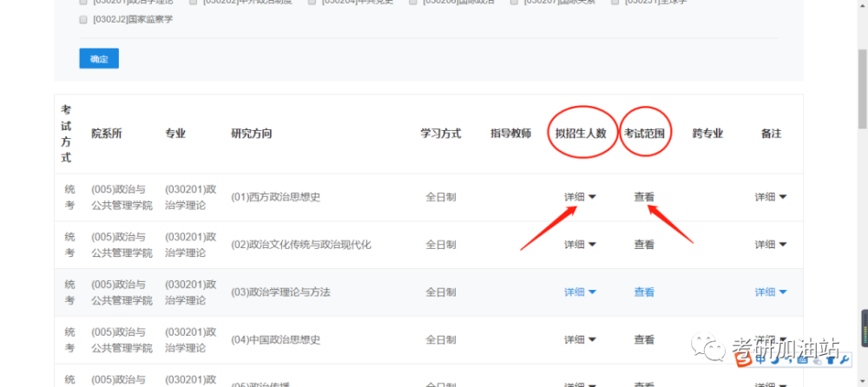Screen dimensions: 868x387
Task: Expand 拟招生人数 详细 for 政治学理论与方法
Action: (x=580, y=292)
